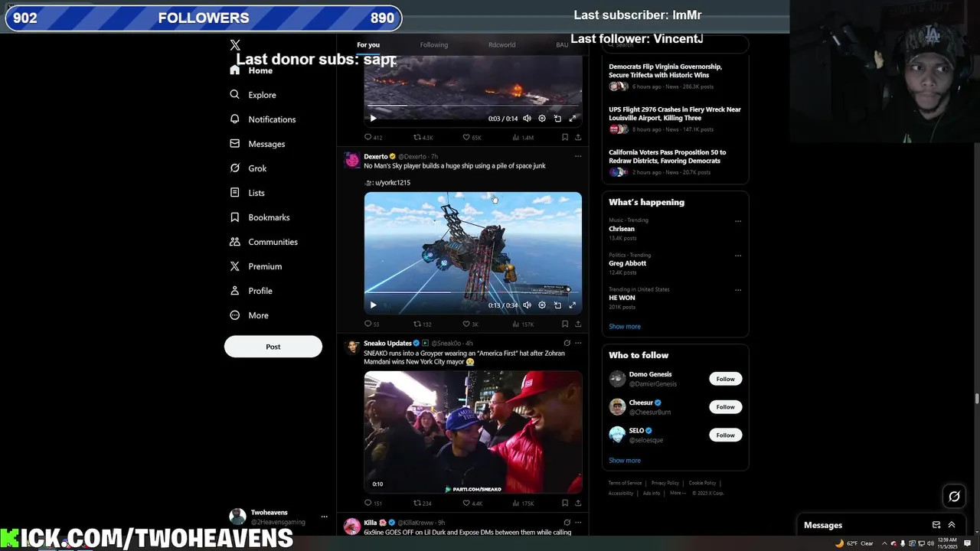The height and width of the screenshot is (551, 980).
Task: Click Show more under Who to follow
Action: click(x=625, y=461)
